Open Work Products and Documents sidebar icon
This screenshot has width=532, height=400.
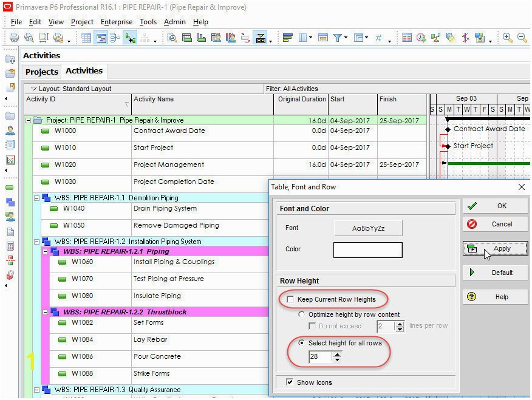click(x=10, y=232)
